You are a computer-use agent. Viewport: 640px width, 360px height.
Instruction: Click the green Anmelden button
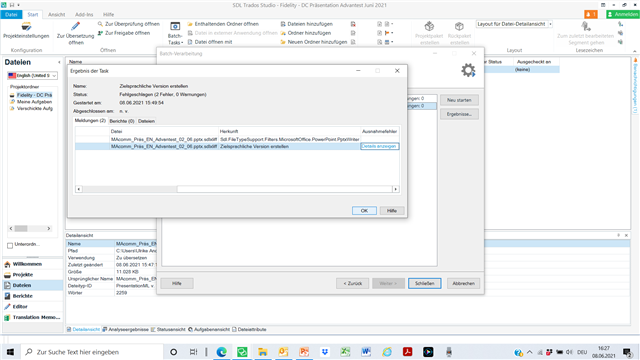click(x=622, y=14)
